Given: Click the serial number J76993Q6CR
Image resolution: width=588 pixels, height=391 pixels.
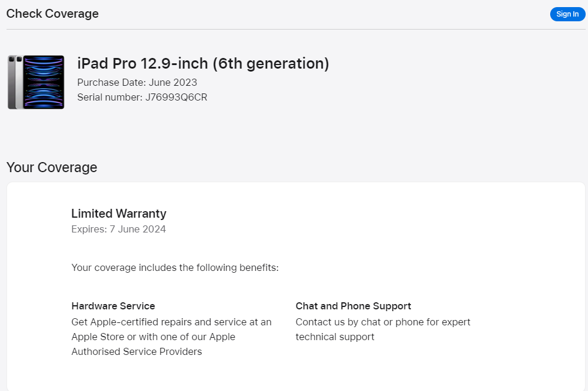Looking at the screenshot, I should coord(176,97).
